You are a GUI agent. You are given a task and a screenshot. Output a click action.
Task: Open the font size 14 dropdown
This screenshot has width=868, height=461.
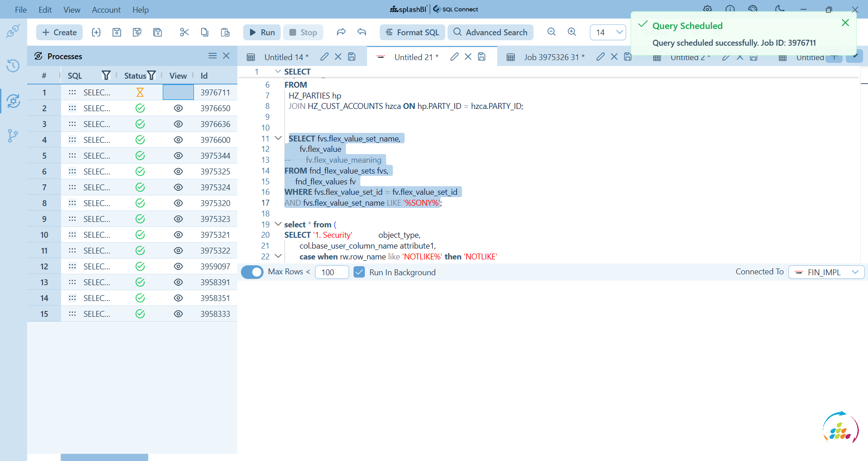point(608,32)
